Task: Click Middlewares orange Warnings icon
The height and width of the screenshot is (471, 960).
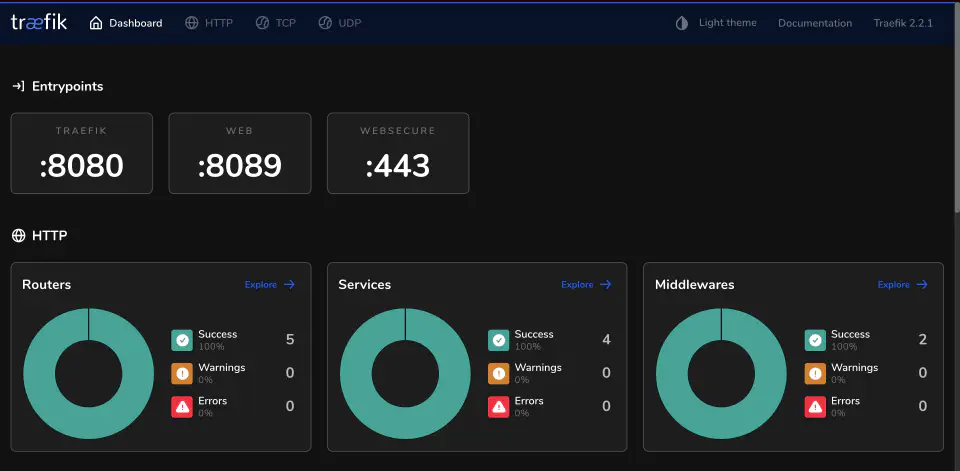Action: [815, 373]
